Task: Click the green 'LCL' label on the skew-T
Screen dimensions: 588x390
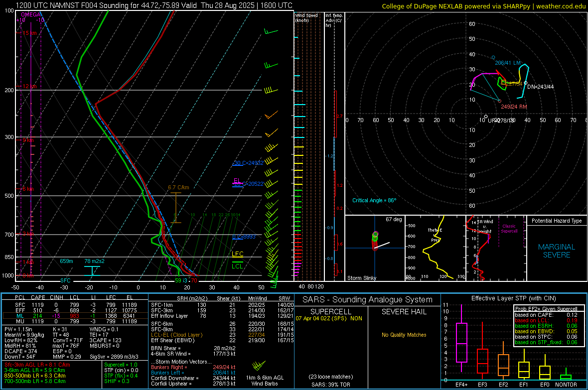Action: coord(237,266)
